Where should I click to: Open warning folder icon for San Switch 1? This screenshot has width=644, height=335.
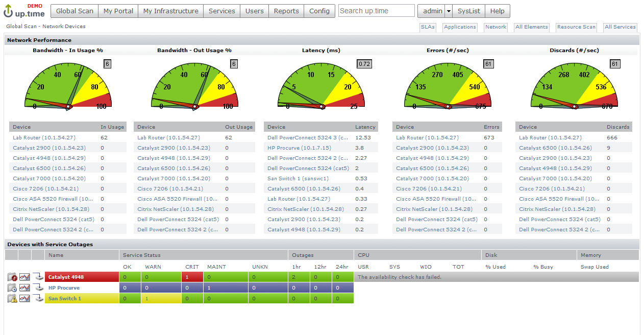click(12, 299)
